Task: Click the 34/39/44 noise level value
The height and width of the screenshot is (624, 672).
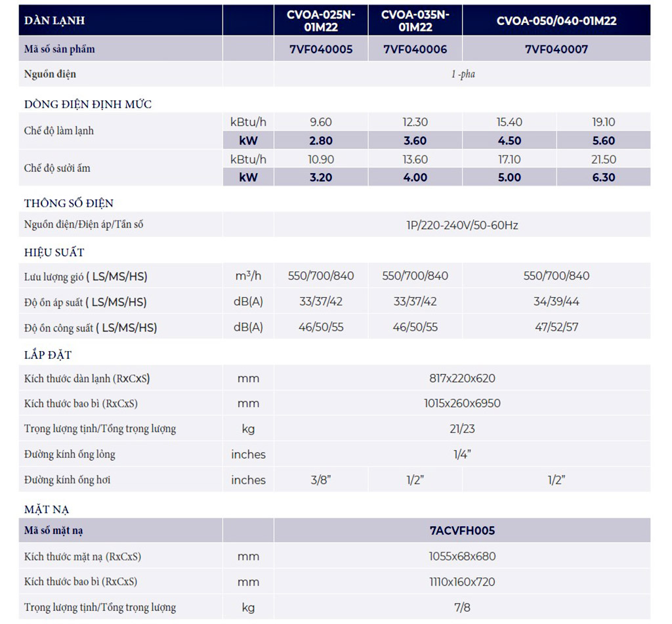Action: (556, 302)
